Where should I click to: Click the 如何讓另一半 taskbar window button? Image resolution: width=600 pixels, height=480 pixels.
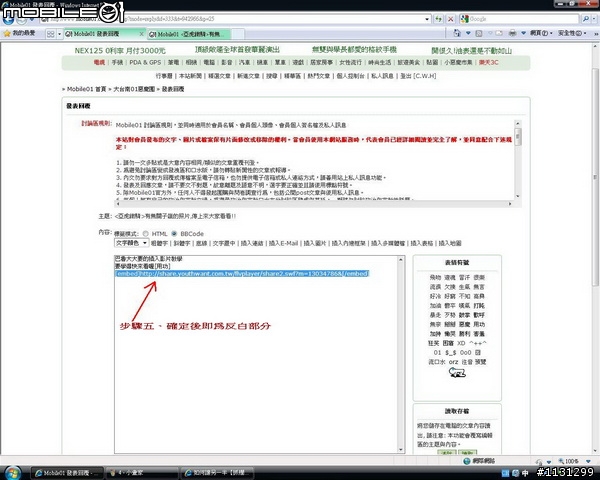[217, 473]
